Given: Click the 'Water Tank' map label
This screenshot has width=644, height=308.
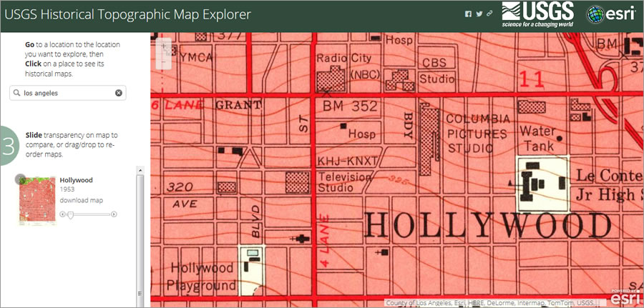Looking at the screenshot, I should click(537, 139).
